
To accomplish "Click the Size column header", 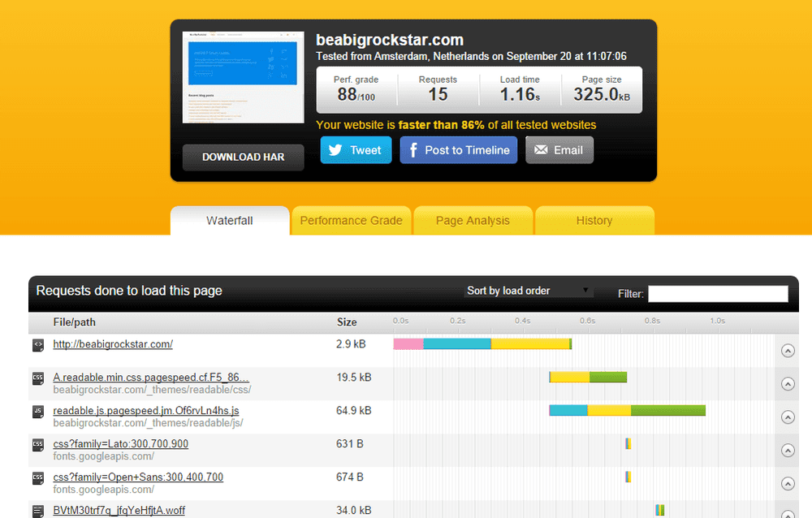I will [347, 322].
